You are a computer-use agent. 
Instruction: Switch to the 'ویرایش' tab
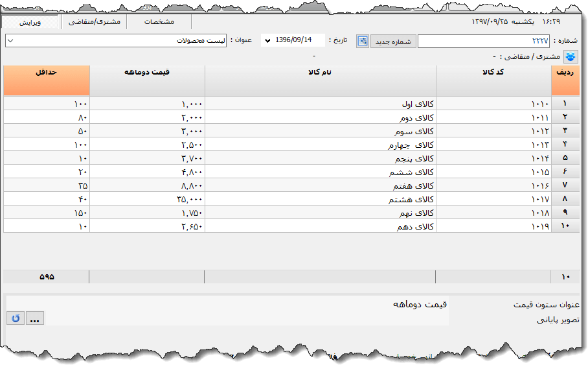tap(30, 22)
